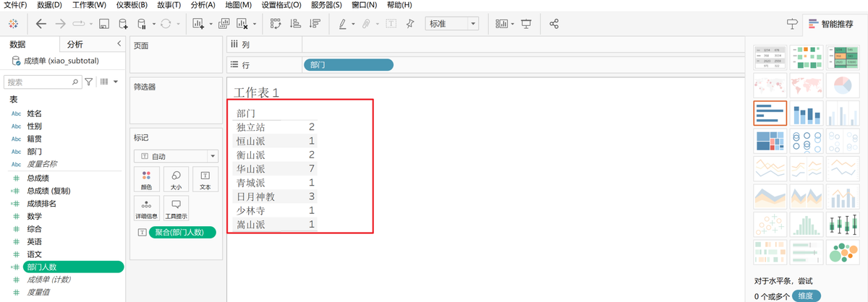Click the 聚合(部门人数) pill in marks card
The height and width of the screenshot is (302, 868).
[182, 233]
